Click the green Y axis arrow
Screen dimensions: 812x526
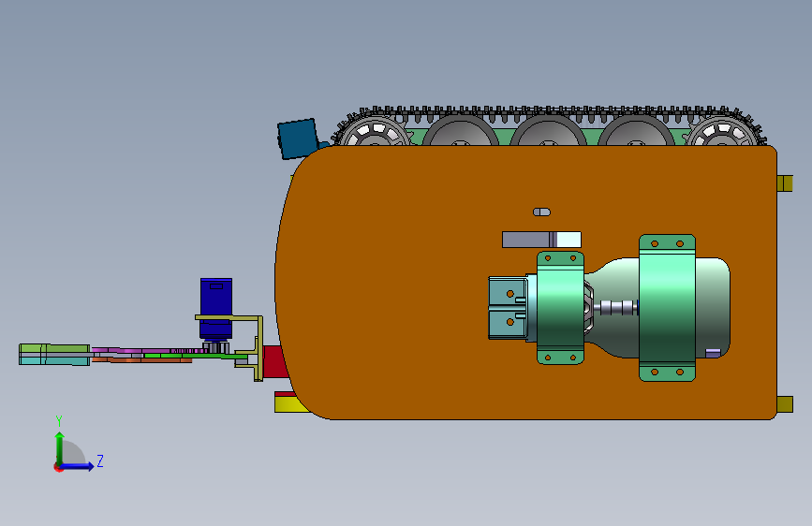click(60, 447)
